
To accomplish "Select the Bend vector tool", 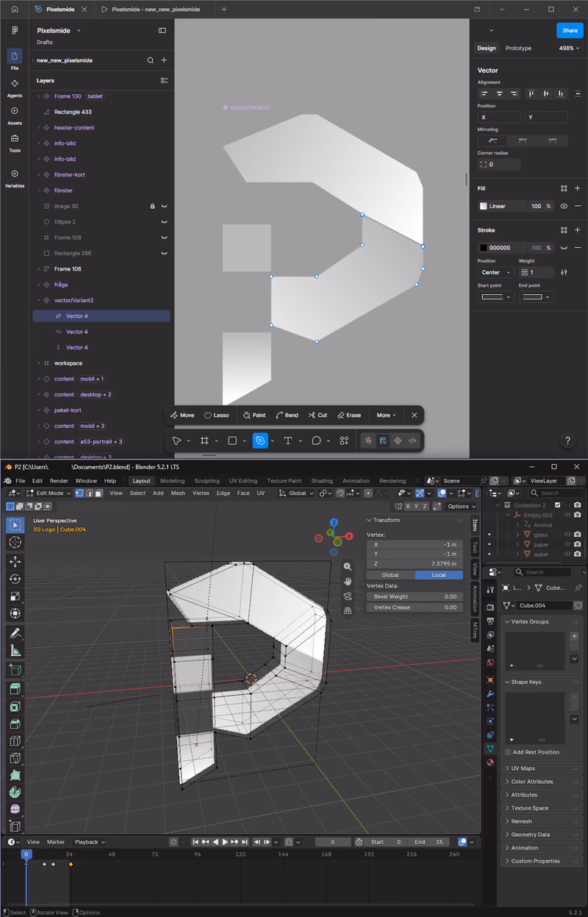I will point(287,415).
